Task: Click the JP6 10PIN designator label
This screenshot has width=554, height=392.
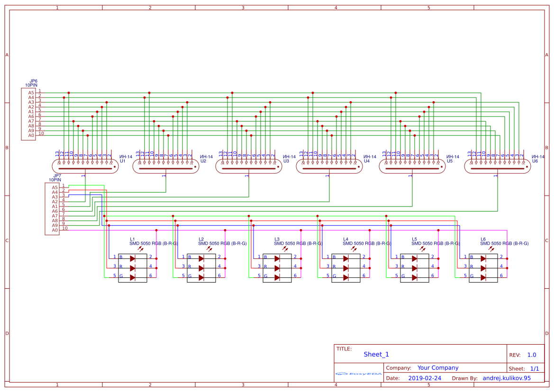Action: pyautogui.click(x=31, y=83)
